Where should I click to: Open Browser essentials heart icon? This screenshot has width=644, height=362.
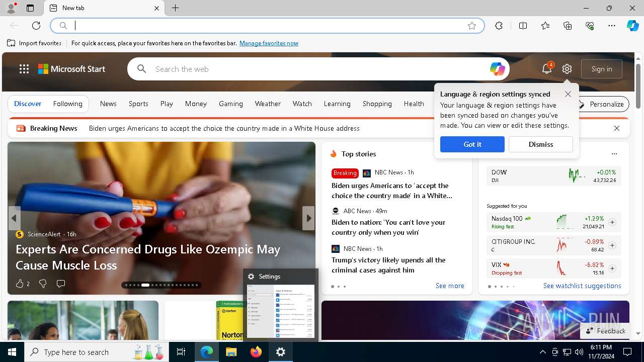click(x=590, y=26)
